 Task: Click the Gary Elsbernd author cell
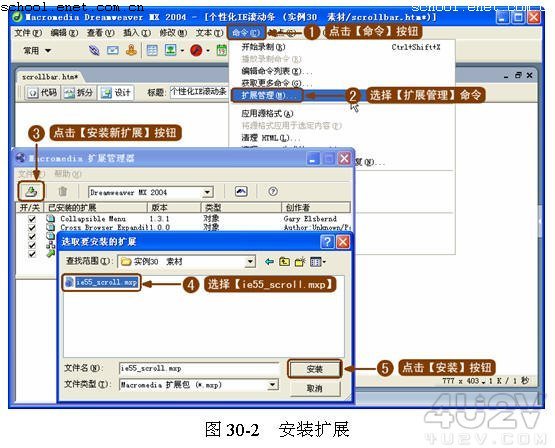tap(310, 219)
